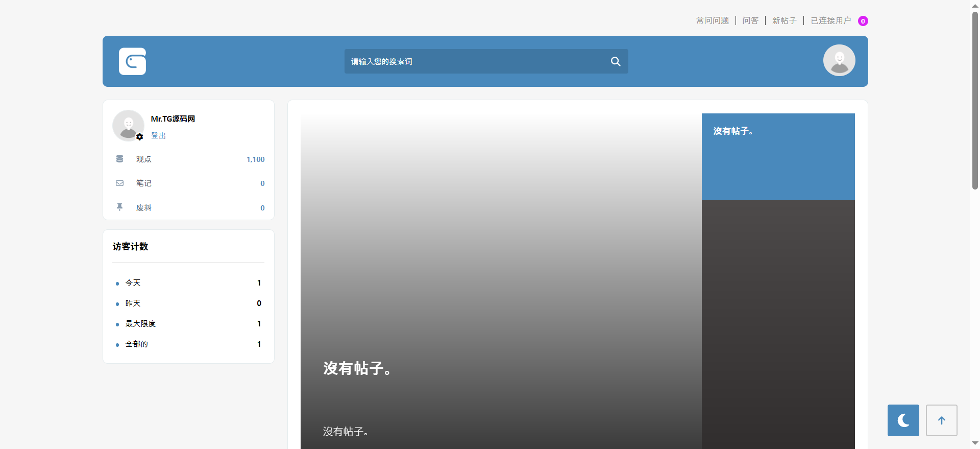Toggle dark mode with moon button
This screenshot has height=449, width=980.
click(903, 420)
